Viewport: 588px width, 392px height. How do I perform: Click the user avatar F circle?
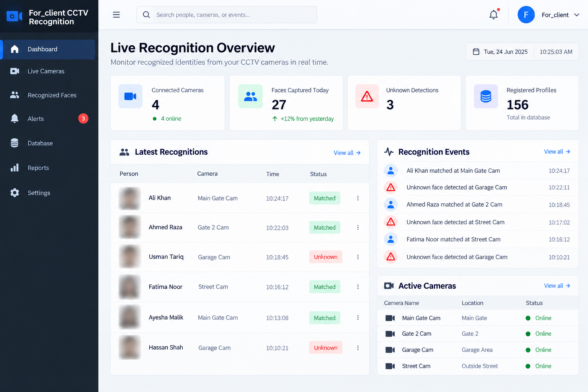526,15
